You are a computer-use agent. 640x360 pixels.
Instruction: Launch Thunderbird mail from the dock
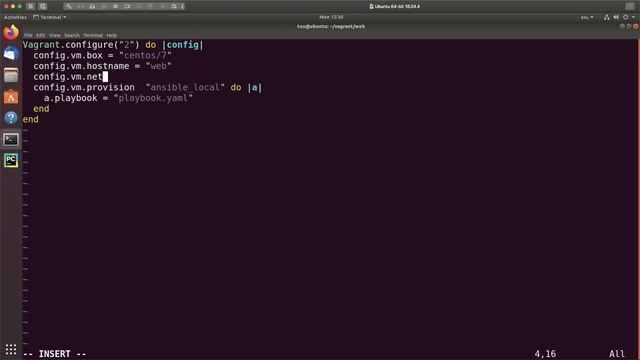(x=11, y=53)
